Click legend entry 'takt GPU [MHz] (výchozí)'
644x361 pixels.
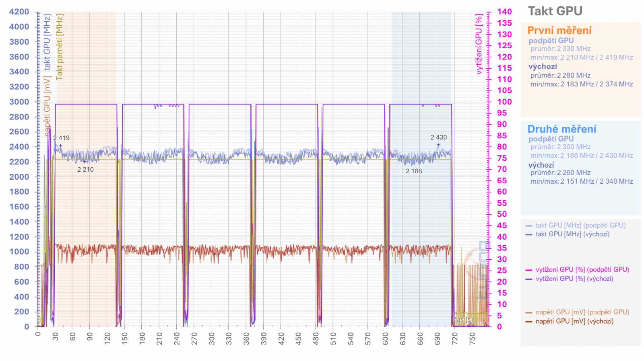pyautogui.click(x=572, y=234)
